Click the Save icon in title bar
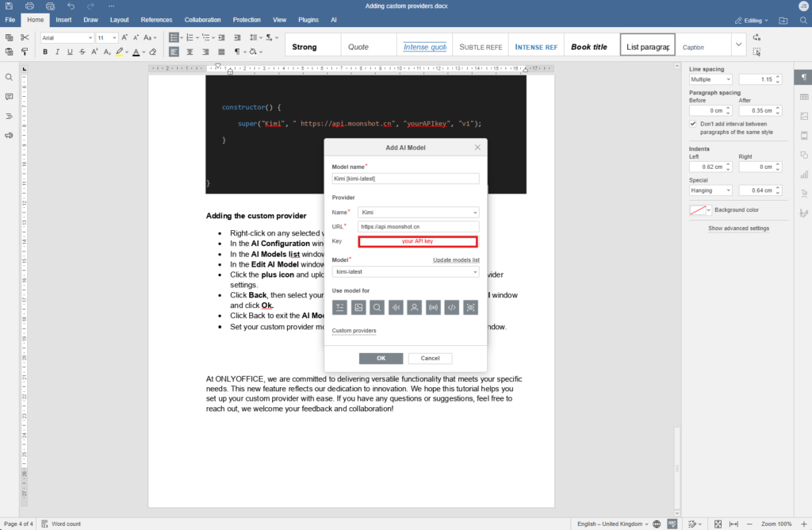The height and width of the screenshot is (530, 812). [9, 6]
